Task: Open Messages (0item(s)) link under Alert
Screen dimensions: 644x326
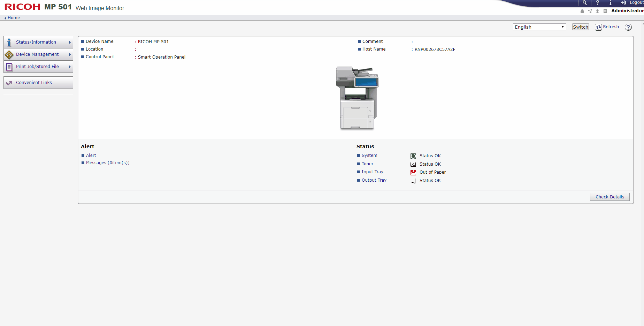Action: [108, 162]
